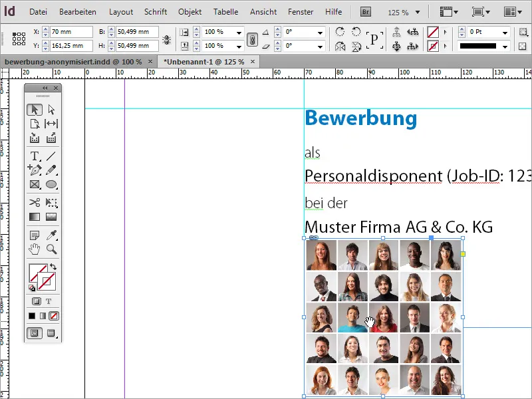This screenshot has width=532, height=399.
Task: Open the Bearbeiten menu
Action: point(78,12)
